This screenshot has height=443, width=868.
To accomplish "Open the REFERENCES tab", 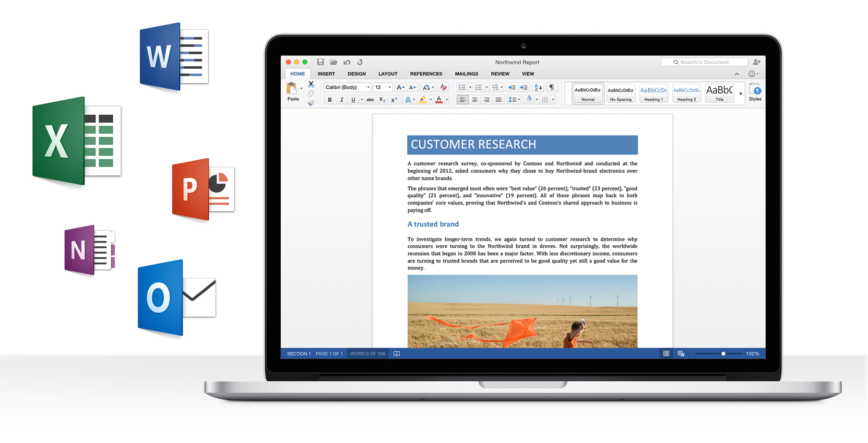I will [x=426, y=74].
